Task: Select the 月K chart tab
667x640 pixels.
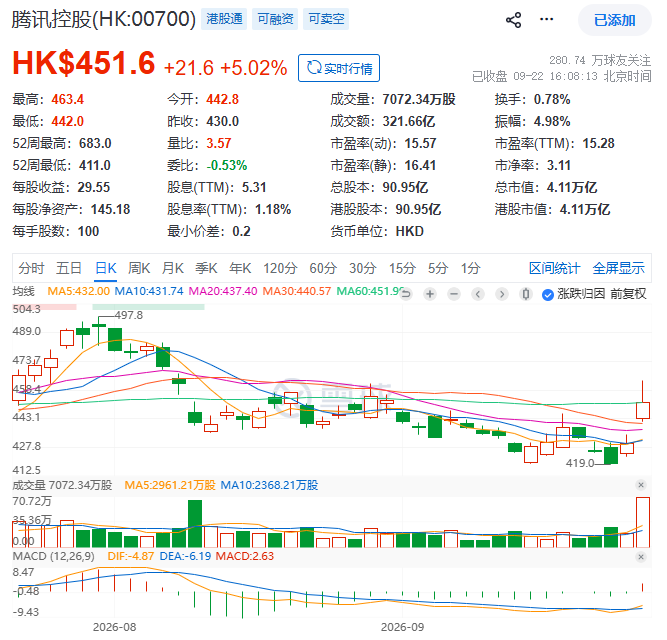Action: pyautogui.click(x=173, y=268)
